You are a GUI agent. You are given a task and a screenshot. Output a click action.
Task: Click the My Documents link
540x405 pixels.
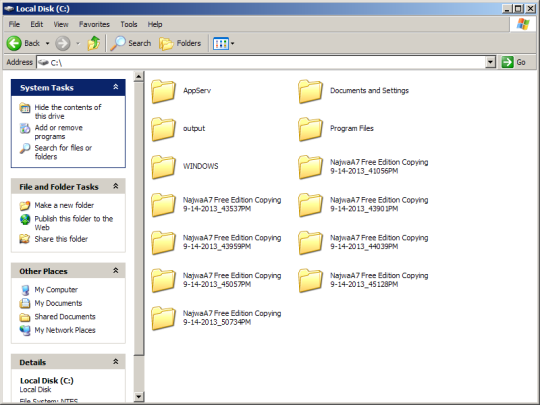point(58,303)
